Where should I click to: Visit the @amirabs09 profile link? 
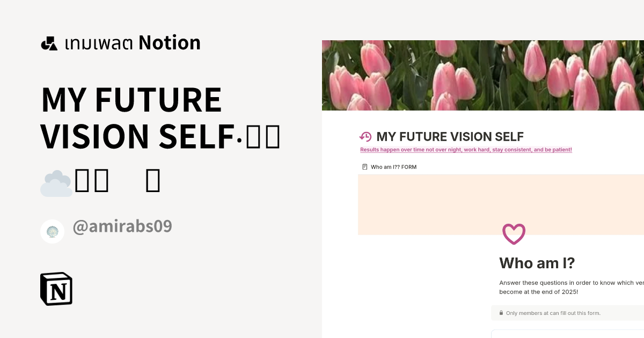(x=122, y=226)
